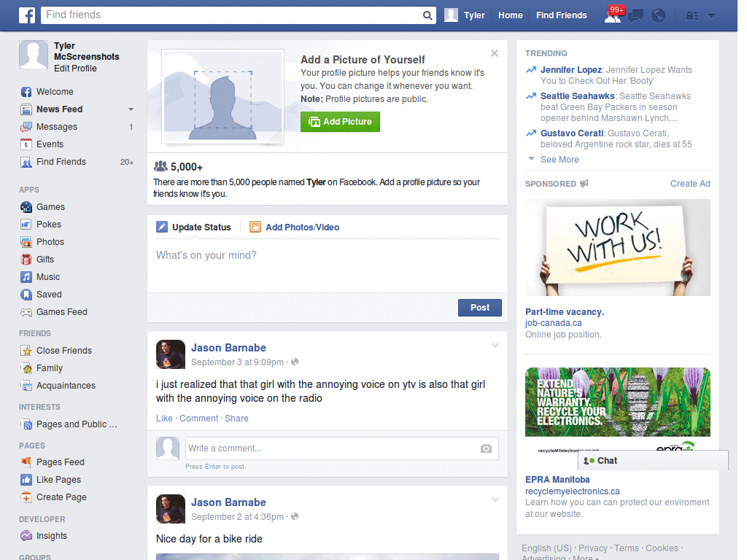Open the Chat bar

653,461
